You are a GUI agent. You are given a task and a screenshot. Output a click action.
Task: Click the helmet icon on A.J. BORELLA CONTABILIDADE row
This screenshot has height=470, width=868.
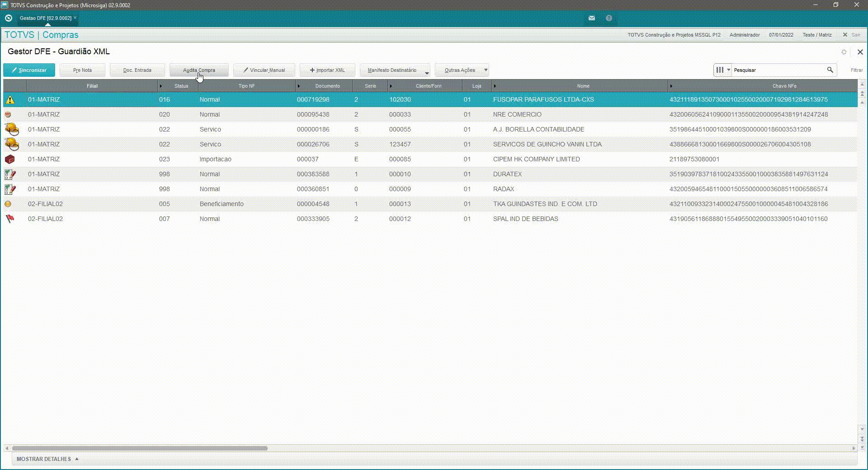[x=12, y=129]
